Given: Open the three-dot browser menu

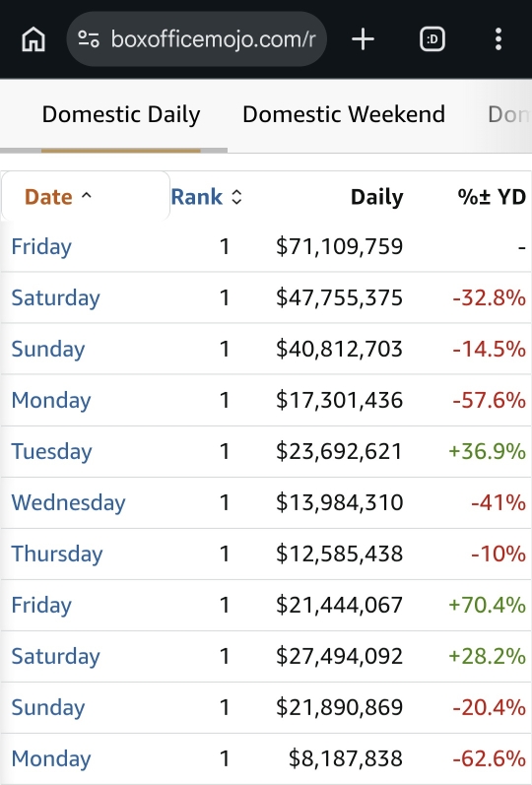Looking at the screenshot, I should 498,39.
